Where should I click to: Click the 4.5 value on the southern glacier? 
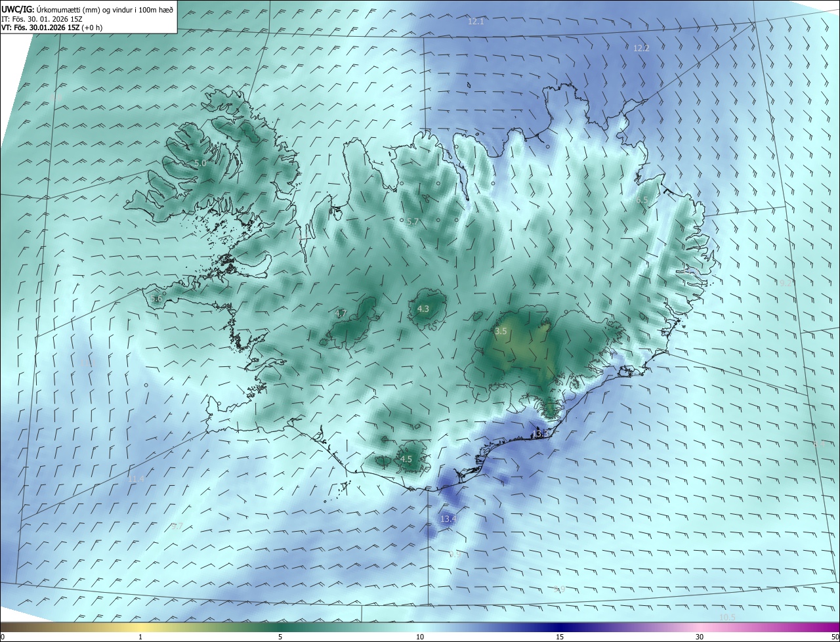(x=406, y=460)
